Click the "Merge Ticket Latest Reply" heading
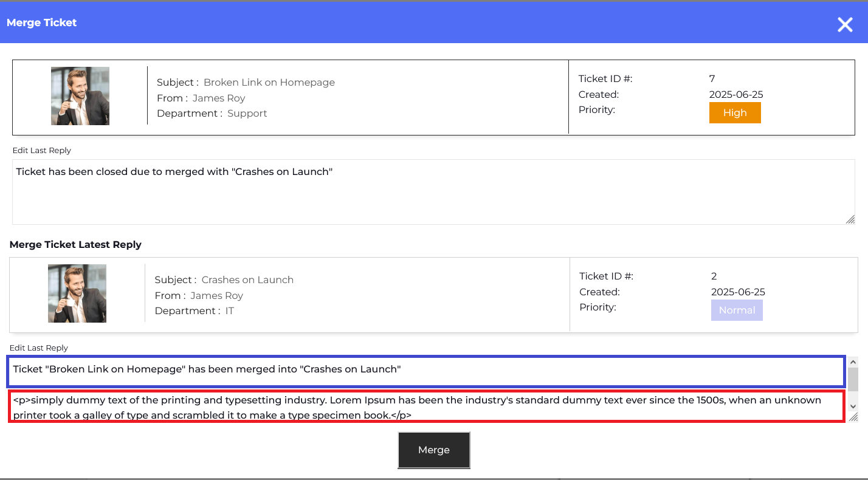 point(75,245)
